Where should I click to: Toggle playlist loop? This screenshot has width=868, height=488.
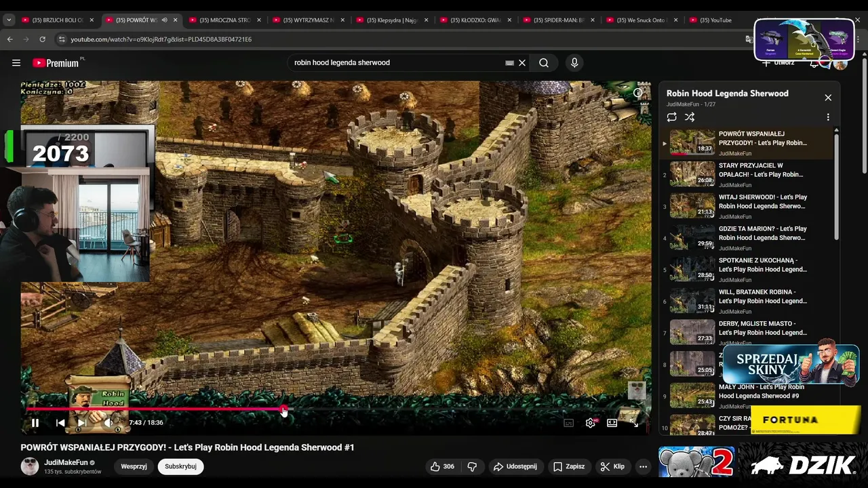tap(671, 117)
